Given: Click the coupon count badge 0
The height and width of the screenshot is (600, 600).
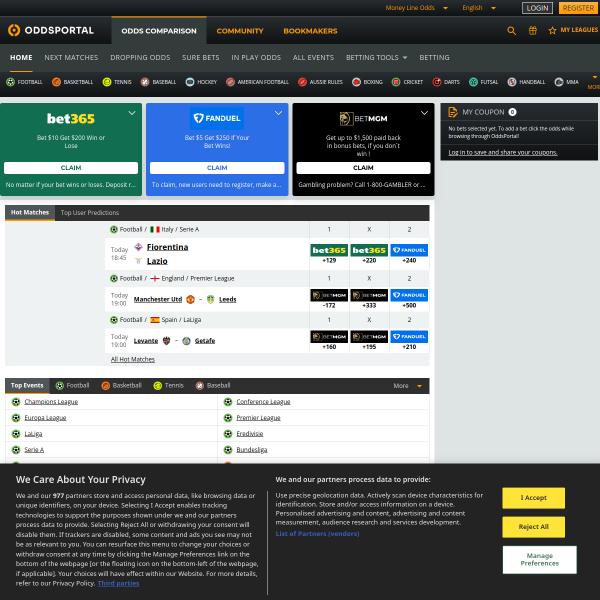Looking at the screenshot, I should [512, 112].
